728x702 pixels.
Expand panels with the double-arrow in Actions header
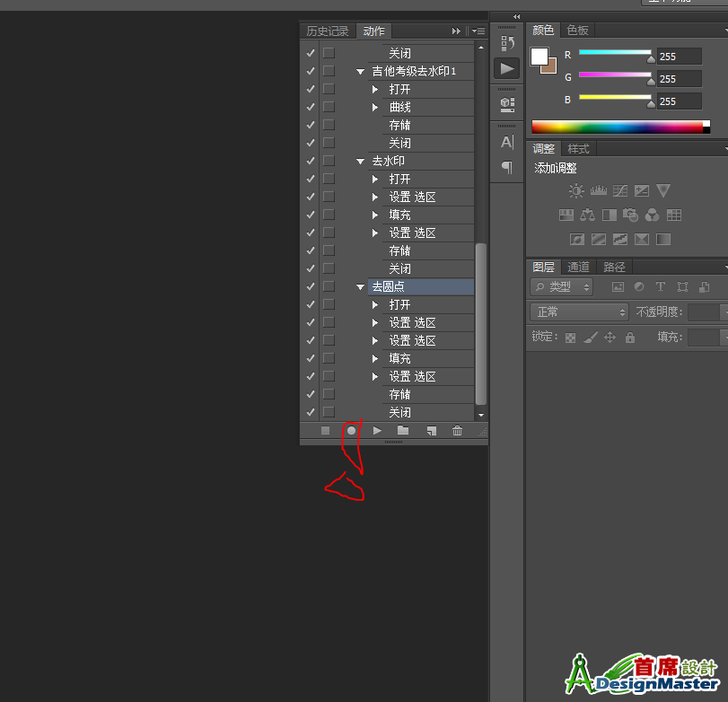[456, 31]
